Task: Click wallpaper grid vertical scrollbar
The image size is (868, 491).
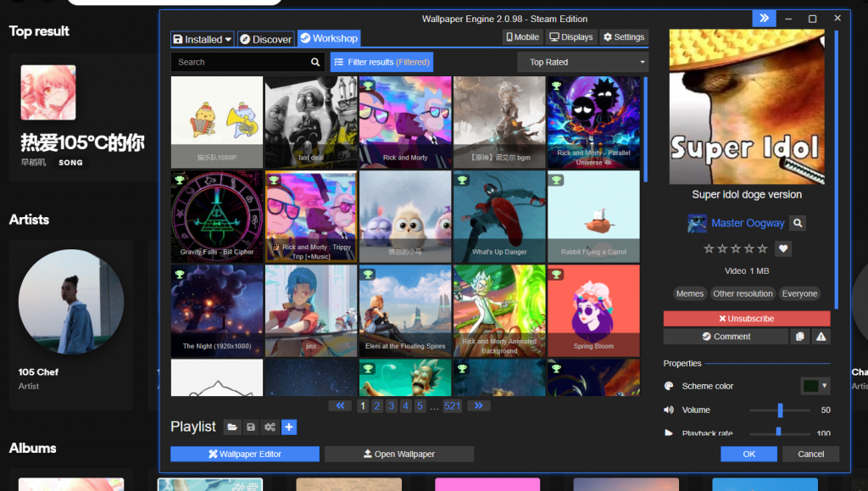Action: coord(645,130)
